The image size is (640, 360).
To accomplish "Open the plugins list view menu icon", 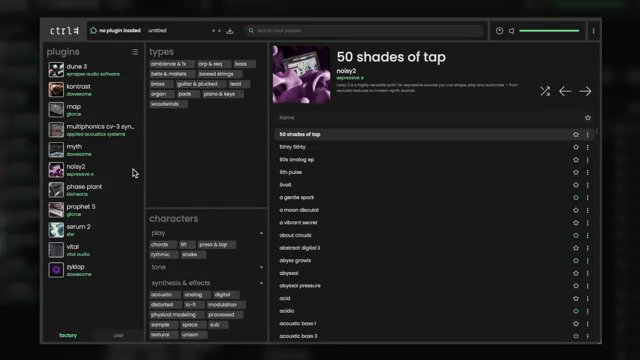I will pos(135,52).
